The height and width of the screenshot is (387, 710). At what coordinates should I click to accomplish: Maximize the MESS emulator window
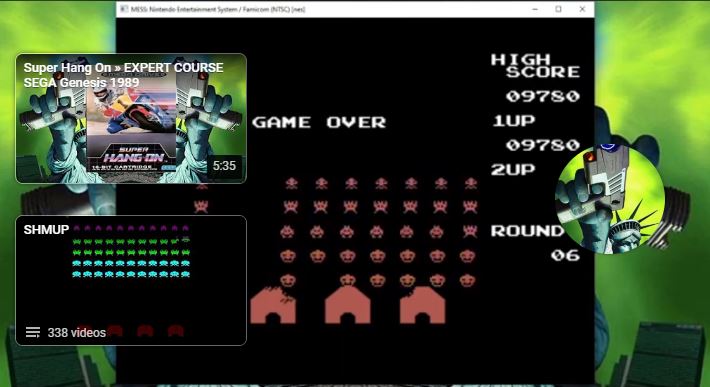tap(558, 9)
